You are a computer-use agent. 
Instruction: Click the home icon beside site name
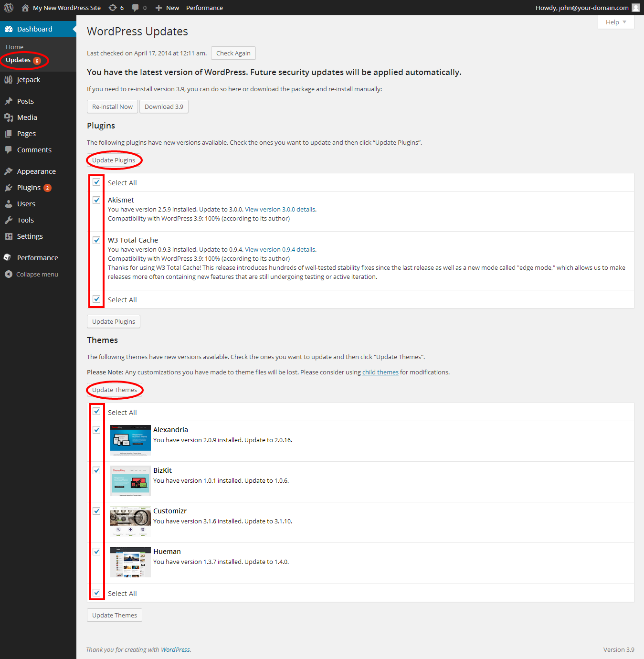click(x=25, y=8)
